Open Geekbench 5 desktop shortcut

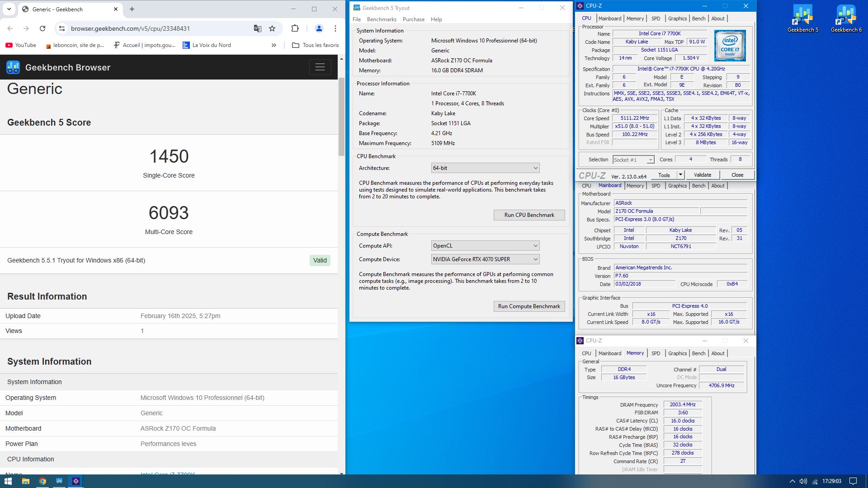click(802, 19)
